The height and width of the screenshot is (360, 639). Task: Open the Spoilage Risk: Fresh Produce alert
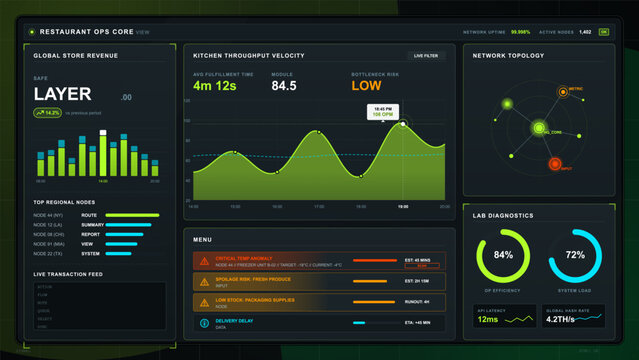coord(319,282)
